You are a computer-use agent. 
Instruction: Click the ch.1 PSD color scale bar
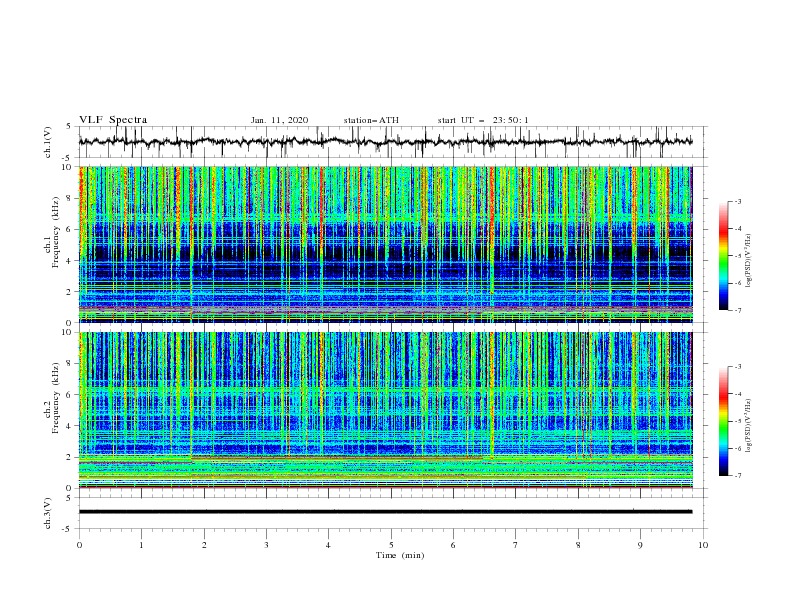point(723,256)
